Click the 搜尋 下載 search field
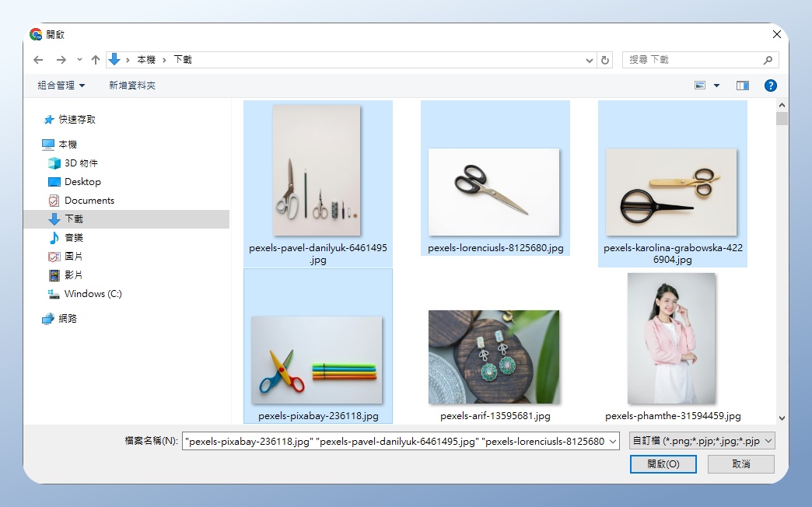 point(692,60)
